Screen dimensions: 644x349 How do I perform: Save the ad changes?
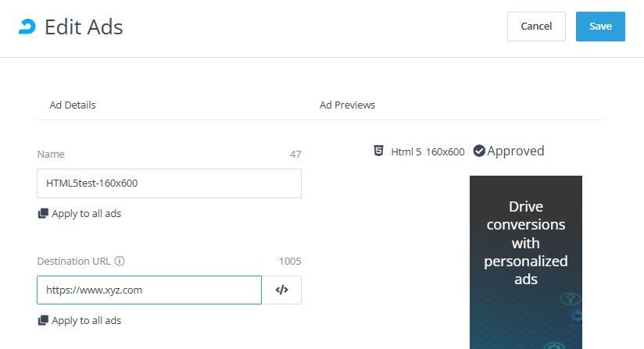(x=600, y=27)
